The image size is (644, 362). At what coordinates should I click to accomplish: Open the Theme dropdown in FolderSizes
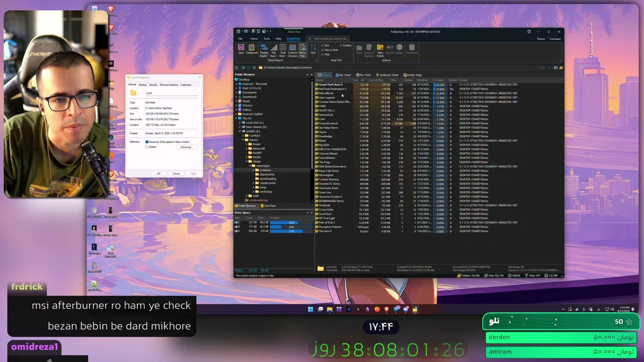[541, 39]
